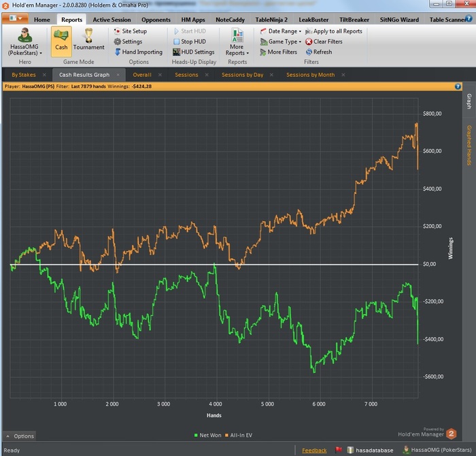Open the Game Type filter dropdown

tap(281, 42)
